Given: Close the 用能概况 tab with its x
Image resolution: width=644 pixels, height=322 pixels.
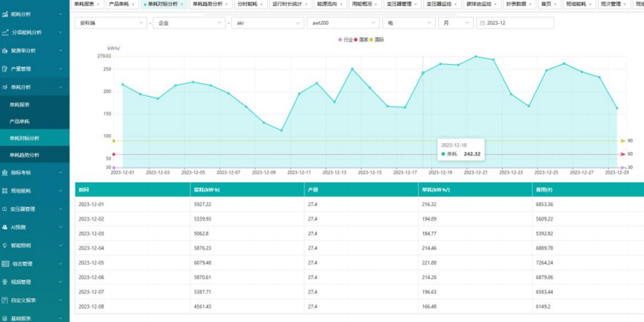Looking at the screenshot, I should [x=376, y=4].
